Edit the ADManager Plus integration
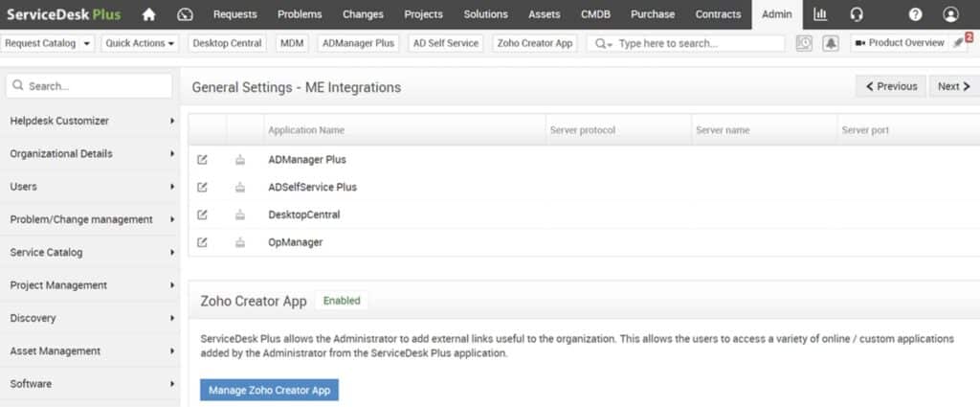 click(202, 159)
